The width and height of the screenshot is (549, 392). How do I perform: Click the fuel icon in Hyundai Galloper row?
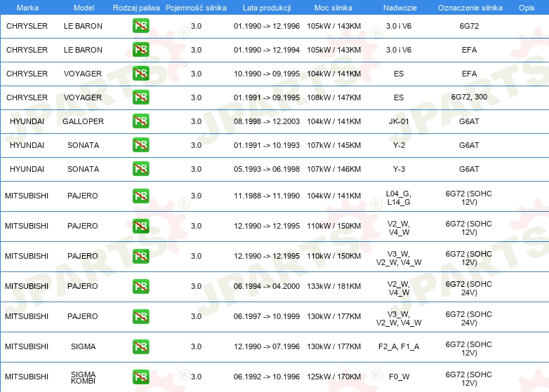point(140,121)
